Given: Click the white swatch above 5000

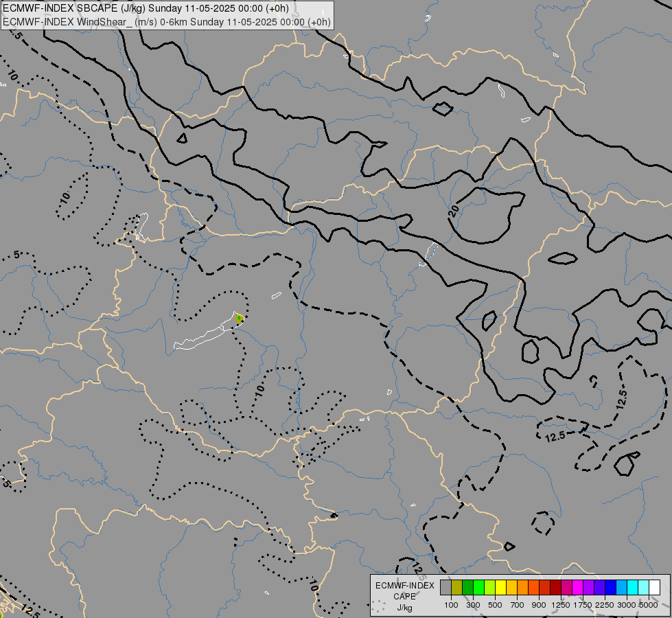Looking at the screenshot, I should click(x=655, y=588).
